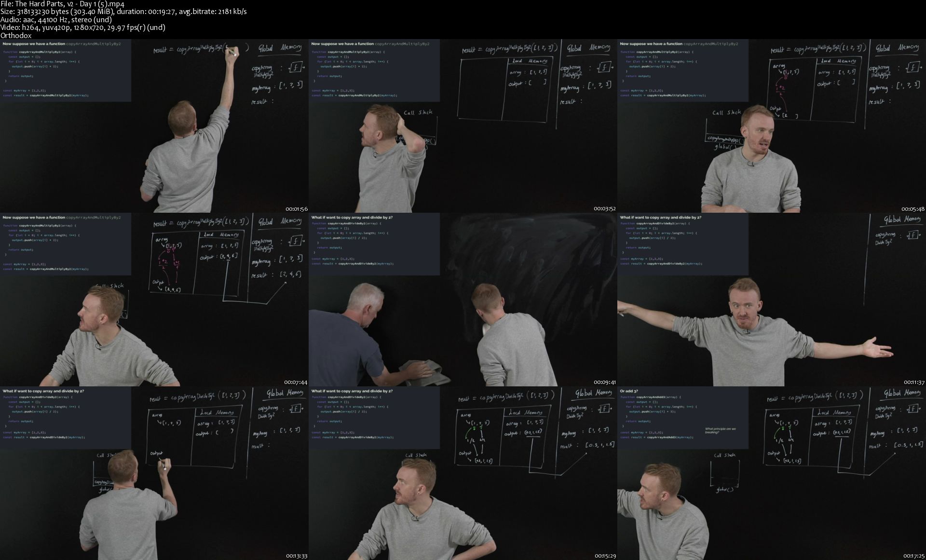
Task: Click the file size and duration line
Action: tap(123, 12)
